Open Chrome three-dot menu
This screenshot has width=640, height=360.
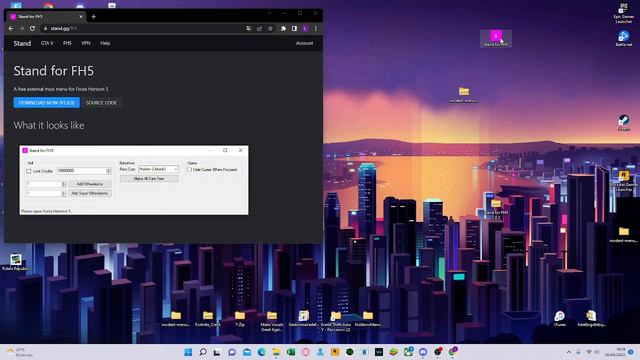click(x=316, y=29)
